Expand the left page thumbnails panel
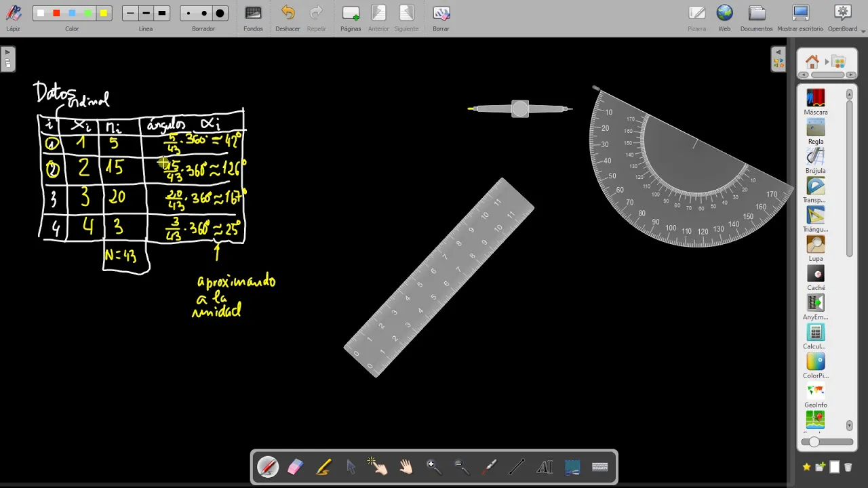Viewport: 868px width, 488px height. [x=7, y=59]
